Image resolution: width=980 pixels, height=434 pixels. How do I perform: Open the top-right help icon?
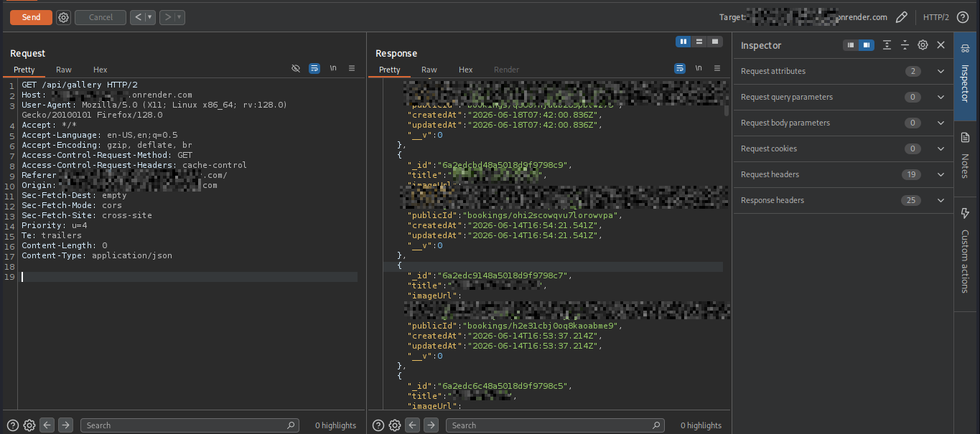(x=963, y=17)
